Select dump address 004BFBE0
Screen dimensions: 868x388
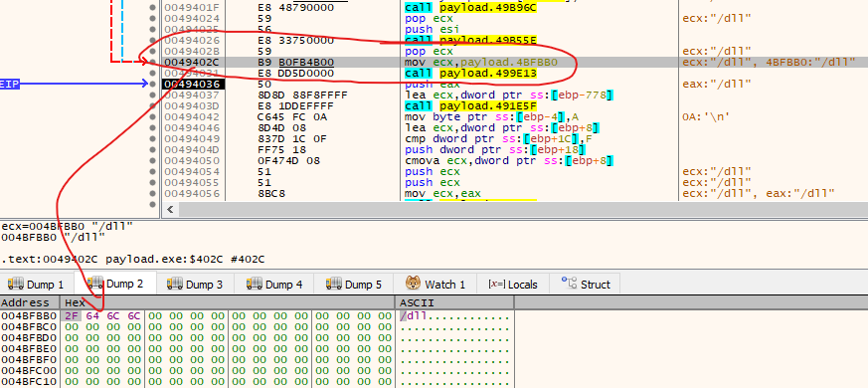(x=29, y=348)
